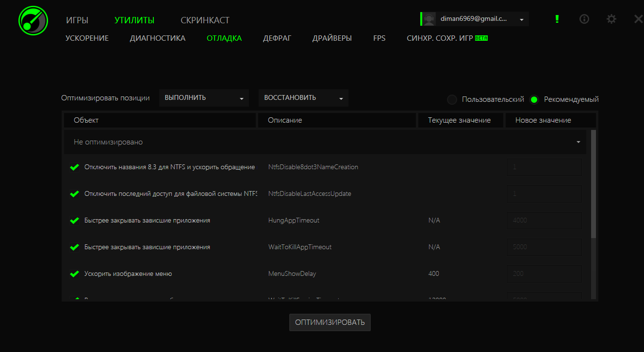
Task: Open the FPS subtab
Action: [x=380, y=38]
